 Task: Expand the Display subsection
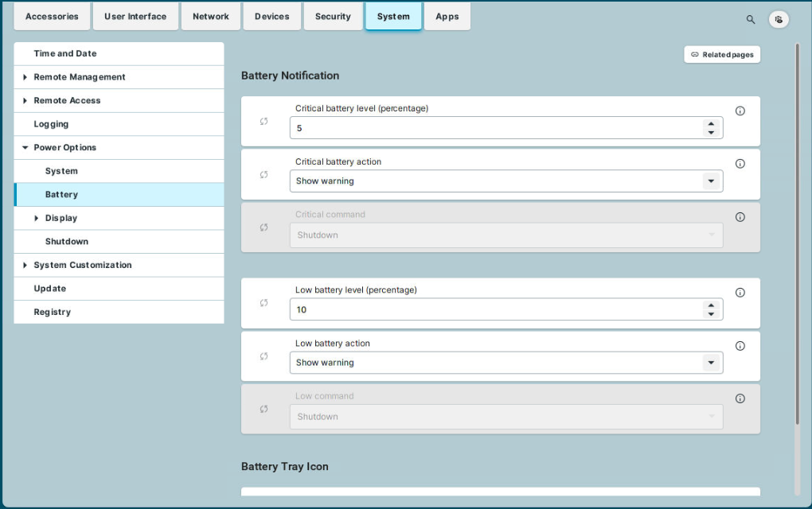(x=37, y=218)
